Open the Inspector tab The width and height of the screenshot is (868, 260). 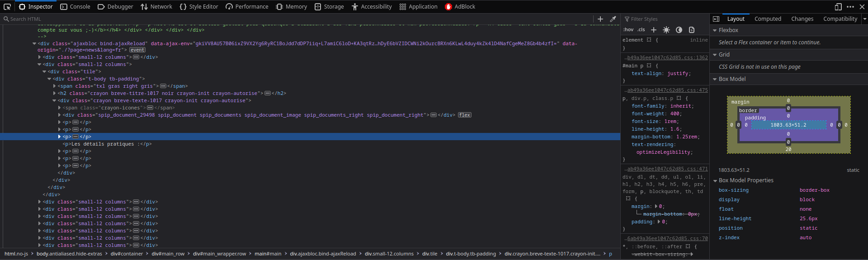click(x=36, y=7)
